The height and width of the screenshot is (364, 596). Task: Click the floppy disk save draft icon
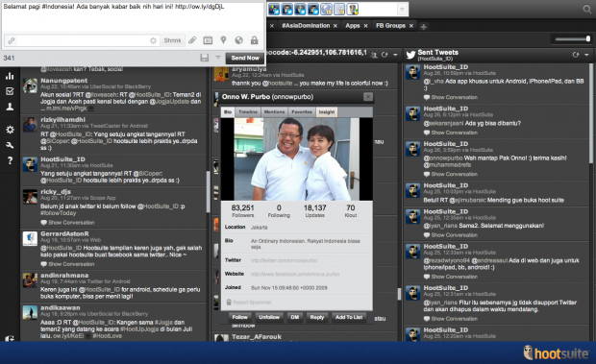(205, 58)
